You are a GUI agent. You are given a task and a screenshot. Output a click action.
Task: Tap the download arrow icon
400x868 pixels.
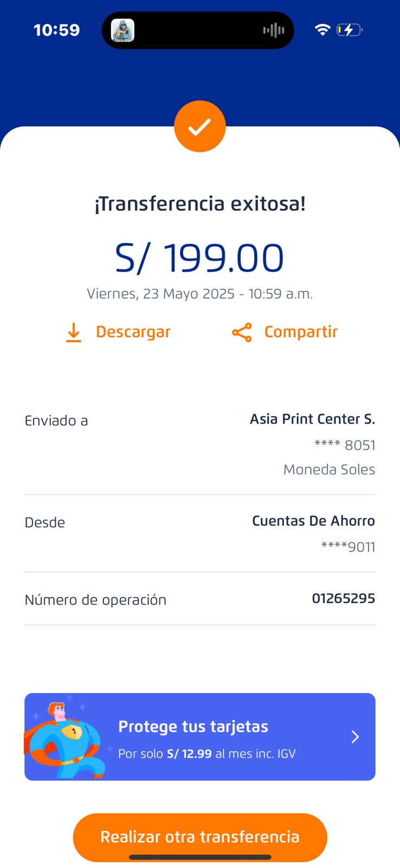click(74, 333)
